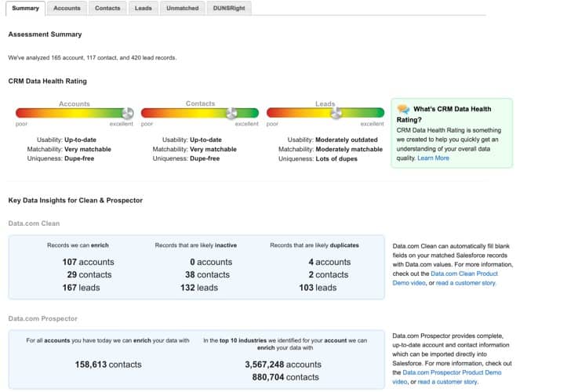The width and height of the screenshot is (578, 392).
Task: Click the 880,704 contacts figure
Action: (285, 377)
